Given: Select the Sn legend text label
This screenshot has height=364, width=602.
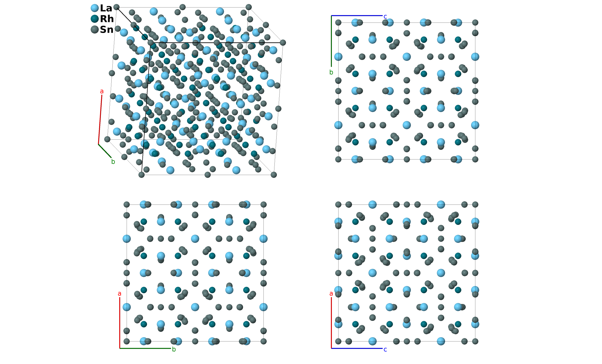Looking at the screenshot, I should (x=107, y=30).
